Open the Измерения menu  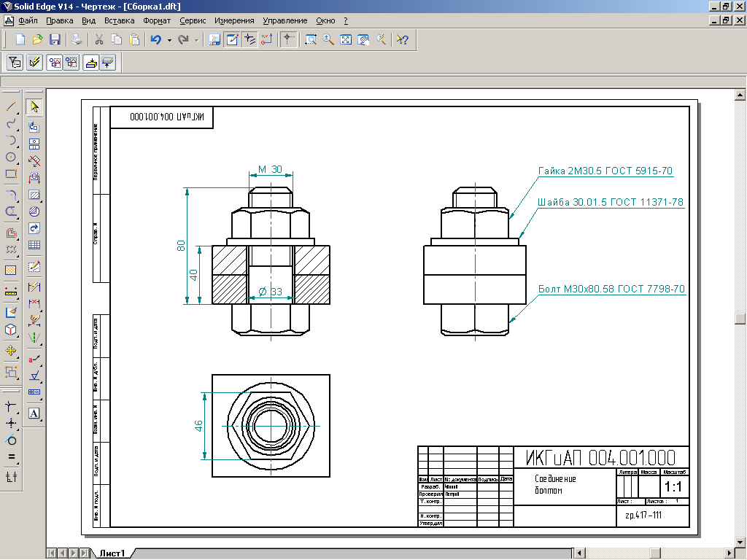click(234, 20)
